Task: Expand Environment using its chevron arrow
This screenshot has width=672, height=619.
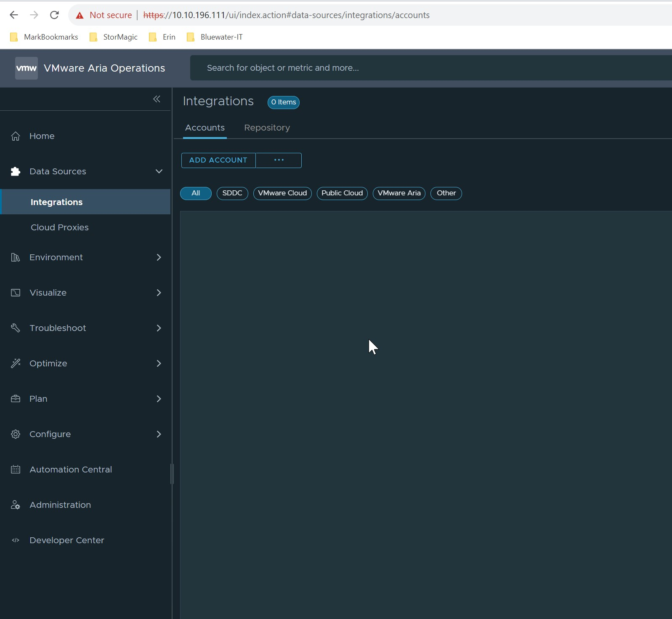Action: pos(159,257)
